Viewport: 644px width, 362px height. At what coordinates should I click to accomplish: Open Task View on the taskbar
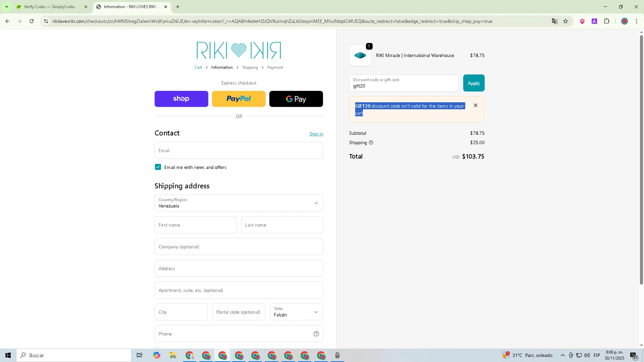(140, 355)
